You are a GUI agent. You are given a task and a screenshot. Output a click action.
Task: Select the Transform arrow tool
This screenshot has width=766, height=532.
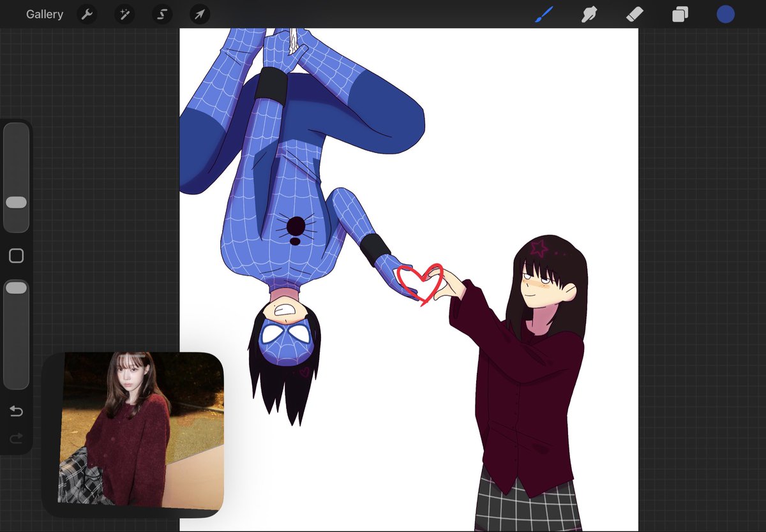pos(200,14)
